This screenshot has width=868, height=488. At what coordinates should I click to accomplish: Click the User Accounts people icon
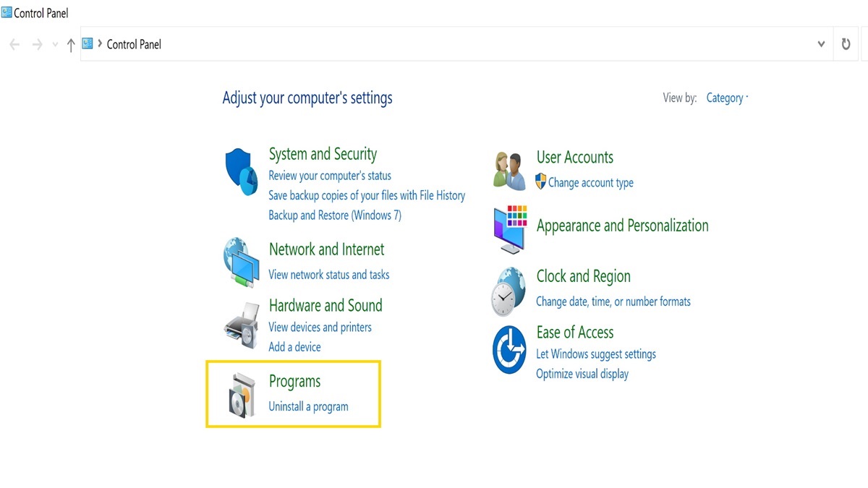[x=509, y=171]
